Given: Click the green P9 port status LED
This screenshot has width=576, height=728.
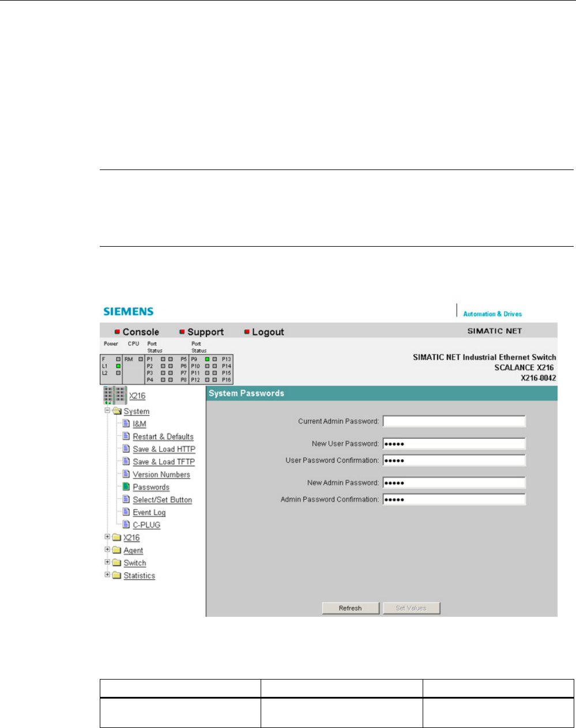Looking at the screenshot, I should click(207, 359).
